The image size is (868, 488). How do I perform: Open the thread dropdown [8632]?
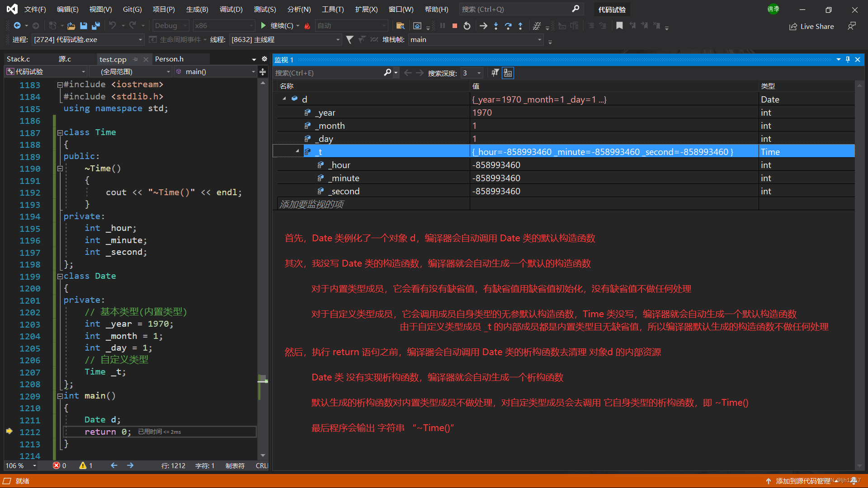[285, 40]
